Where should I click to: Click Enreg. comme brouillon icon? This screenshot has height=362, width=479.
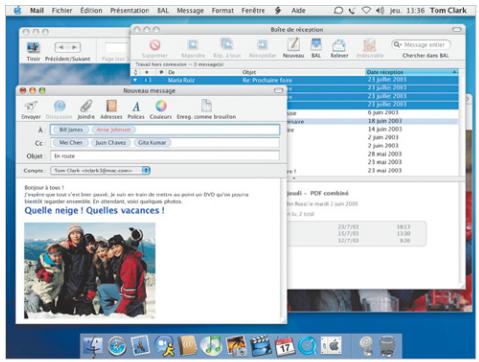206,106
